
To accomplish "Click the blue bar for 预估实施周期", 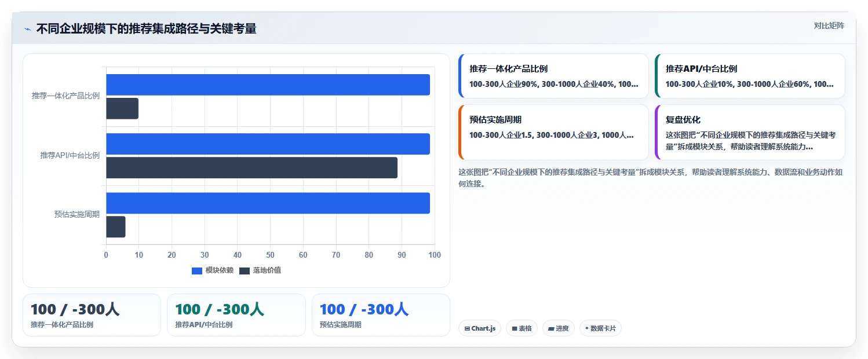I will pyautogui.click(x=268, y=203).
